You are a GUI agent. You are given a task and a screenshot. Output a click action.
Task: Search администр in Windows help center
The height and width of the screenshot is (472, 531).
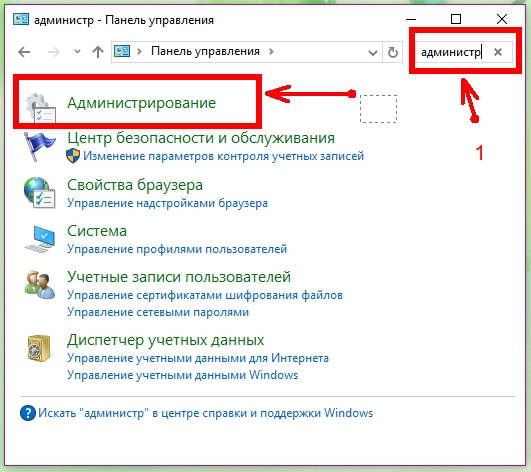205,413
